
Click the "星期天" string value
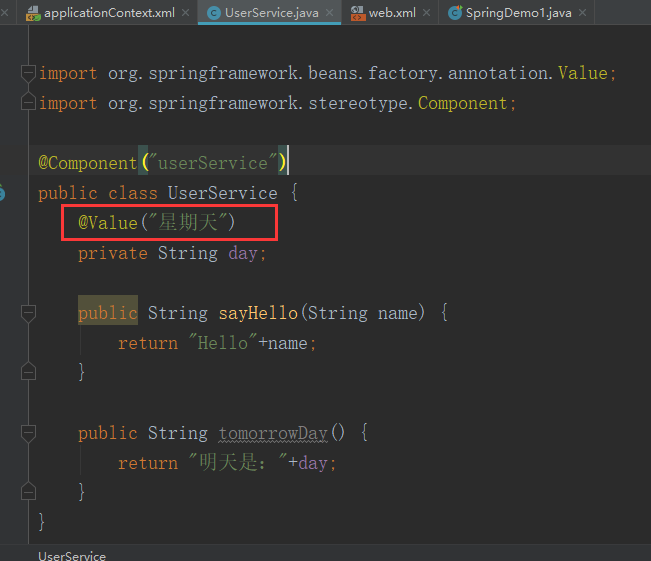point(188,222)
